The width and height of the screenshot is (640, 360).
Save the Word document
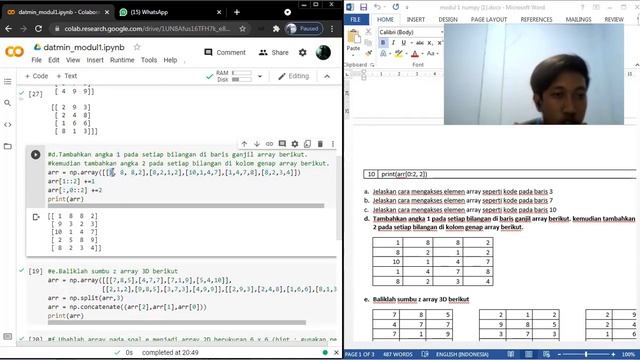(363, 7)
